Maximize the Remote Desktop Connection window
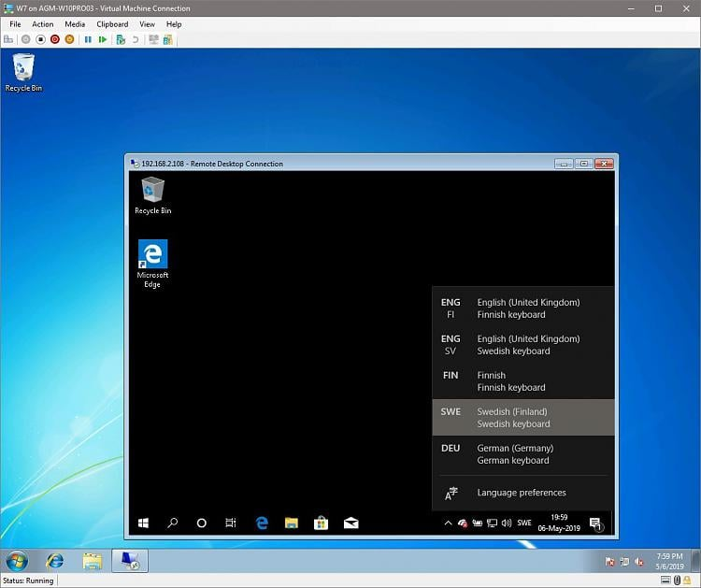 [x=583, y=164]
